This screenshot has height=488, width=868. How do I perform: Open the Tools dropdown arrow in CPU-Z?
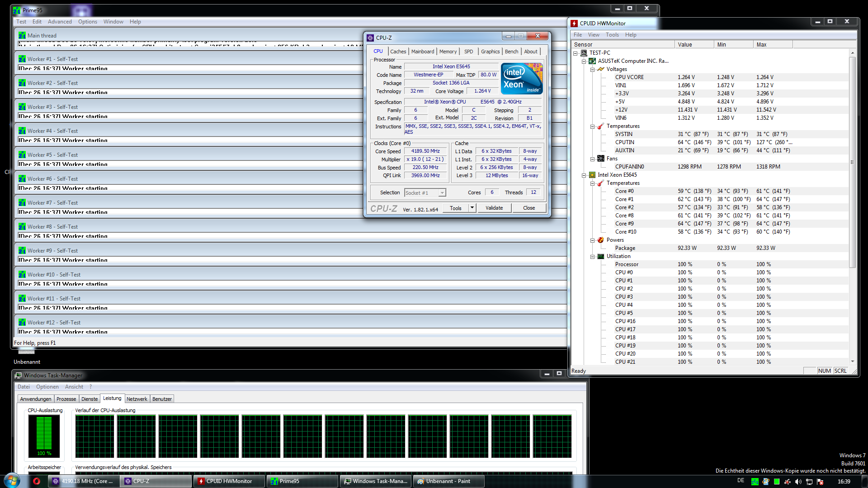472,208
